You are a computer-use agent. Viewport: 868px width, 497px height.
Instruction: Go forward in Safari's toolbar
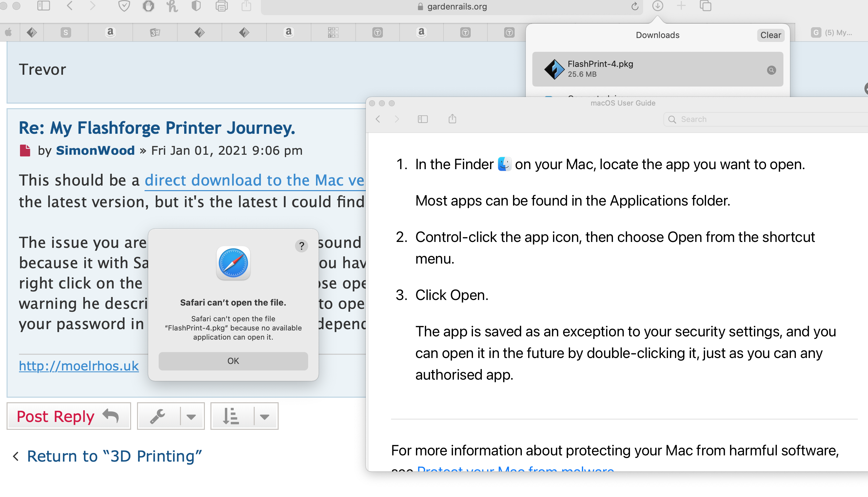pyautogui.click(x=92, y=6)
